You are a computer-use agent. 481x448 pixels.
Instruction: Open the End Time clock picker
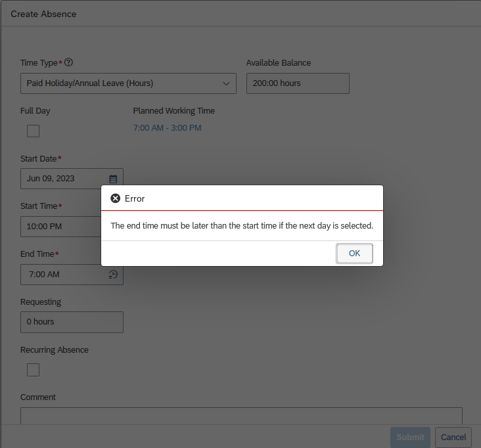[113, 275]
